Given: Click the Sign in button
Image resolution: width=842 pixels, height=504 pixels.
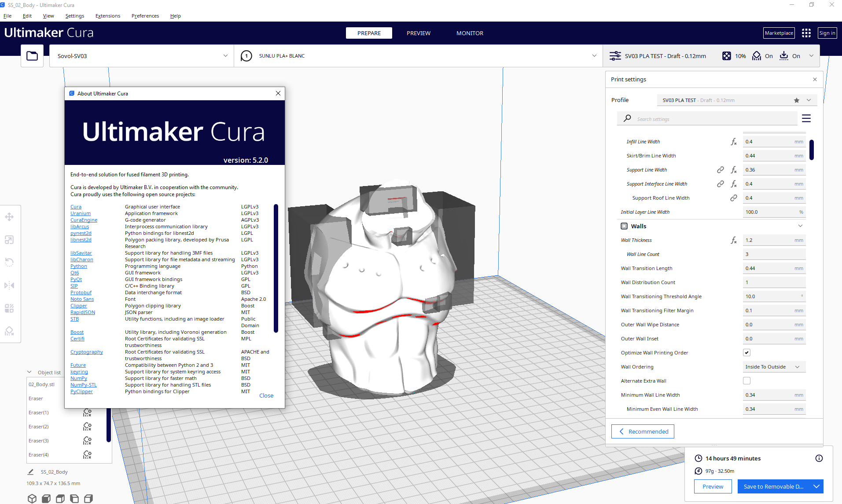Looking at the screenshot, I should [x=827, y=33].
